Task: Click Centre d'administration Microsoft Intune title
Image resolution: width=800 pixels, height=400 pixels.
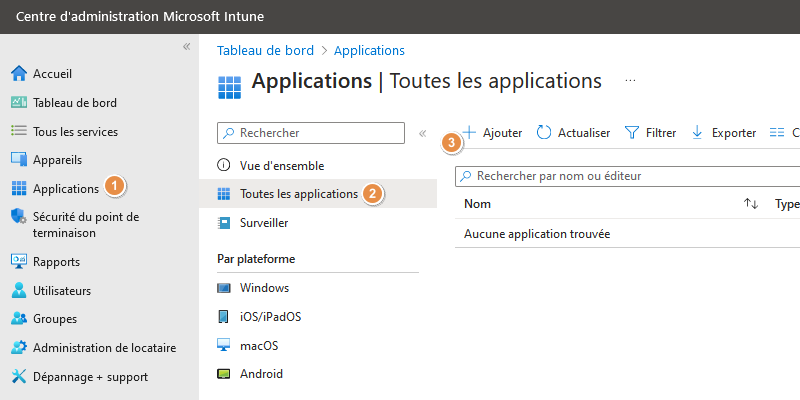Action: coord(140,16)
